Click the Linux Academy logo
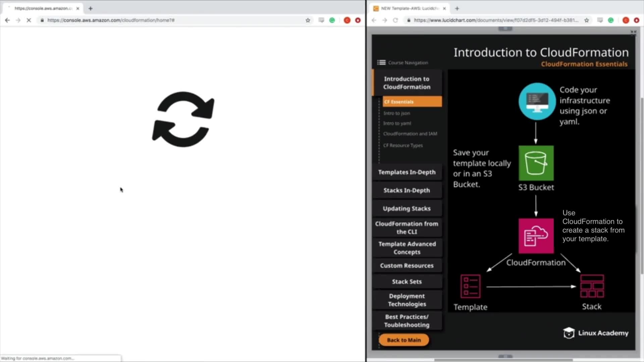 pos(595,333)
